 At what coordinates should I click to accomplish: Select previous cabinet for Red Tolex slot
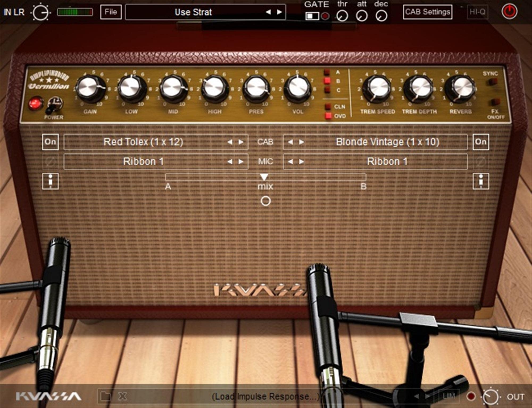click(x=230, y=142)
